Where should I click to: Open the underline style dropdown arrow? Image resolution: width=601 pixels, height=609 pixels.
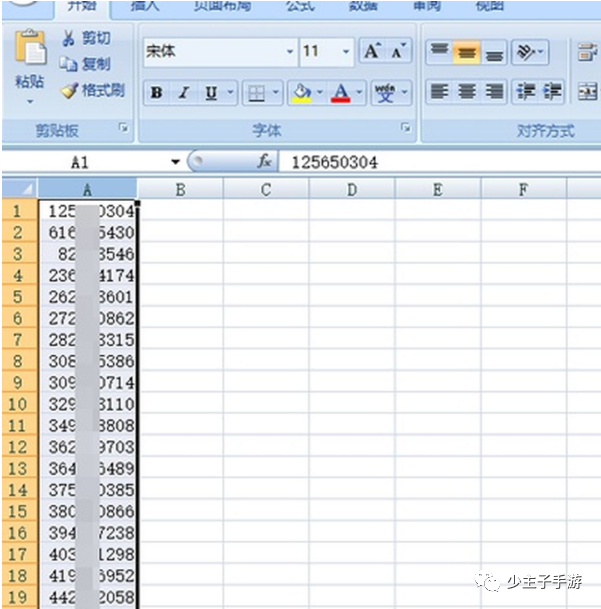point(231,92)
